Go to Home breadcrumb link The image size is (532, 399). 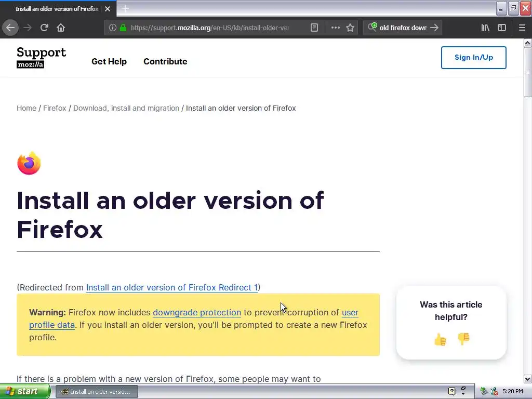(26, 108)
